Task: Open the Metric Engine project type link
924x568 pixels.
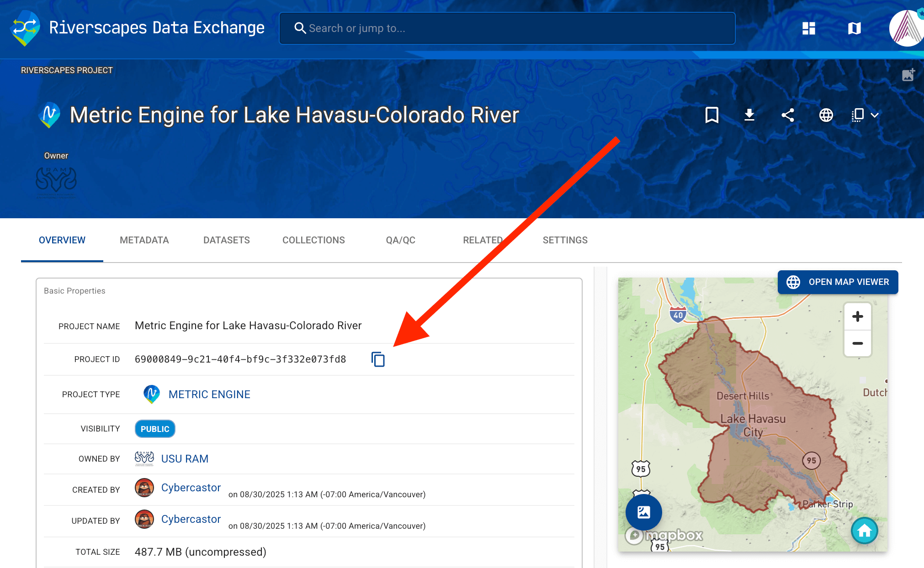Action: [209, 394]
